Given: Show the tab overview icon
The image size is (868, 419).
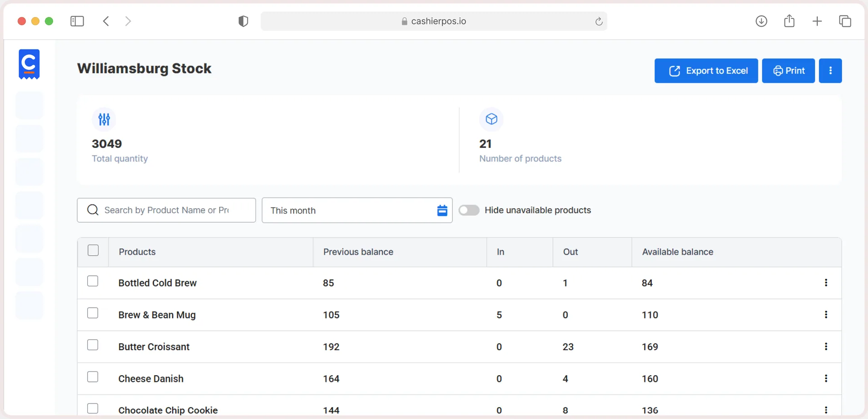Looking at the screenshot, I should coord(845,21).
